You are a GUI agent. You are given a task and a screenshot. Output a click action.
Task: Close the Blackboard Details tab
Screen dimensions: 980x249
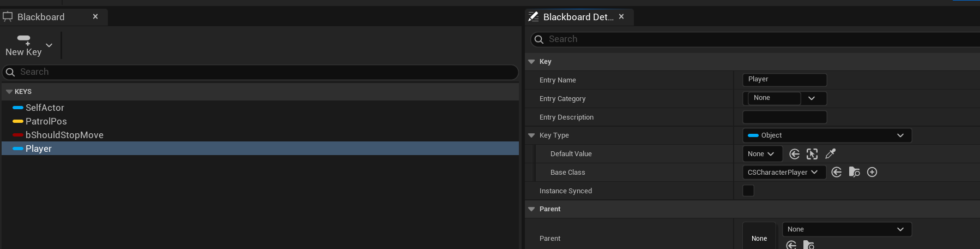click(x=621, y=16)
